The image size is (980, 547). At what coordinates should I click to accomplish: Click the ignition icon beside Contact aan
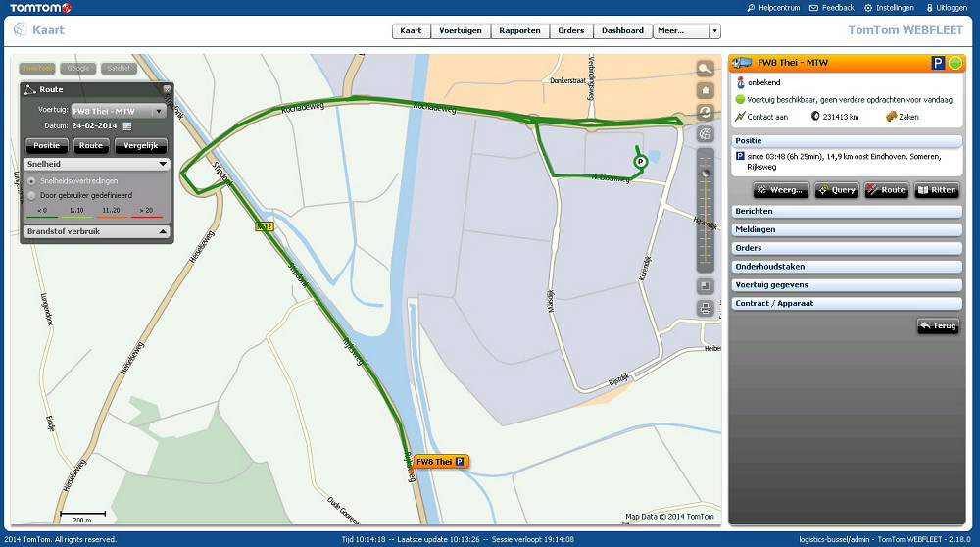tap(740, 117)
